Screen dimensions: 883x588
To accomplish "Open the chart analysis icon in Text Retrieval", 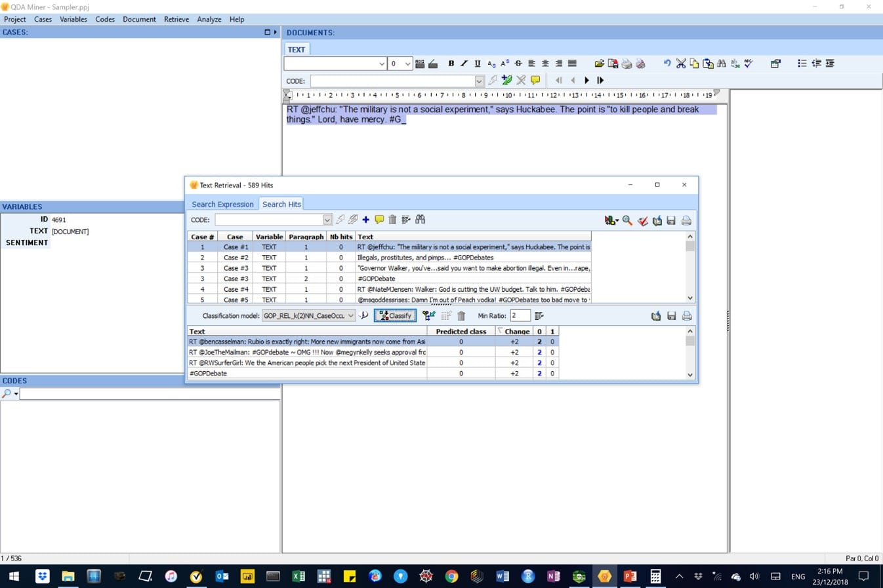I will pos(609,220).
